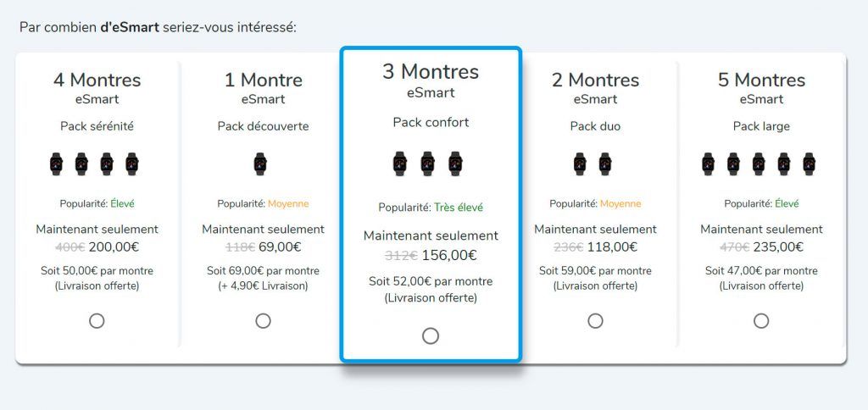
Task: Click the last watch icon in Pack large
Action: (x=809, y=164)
